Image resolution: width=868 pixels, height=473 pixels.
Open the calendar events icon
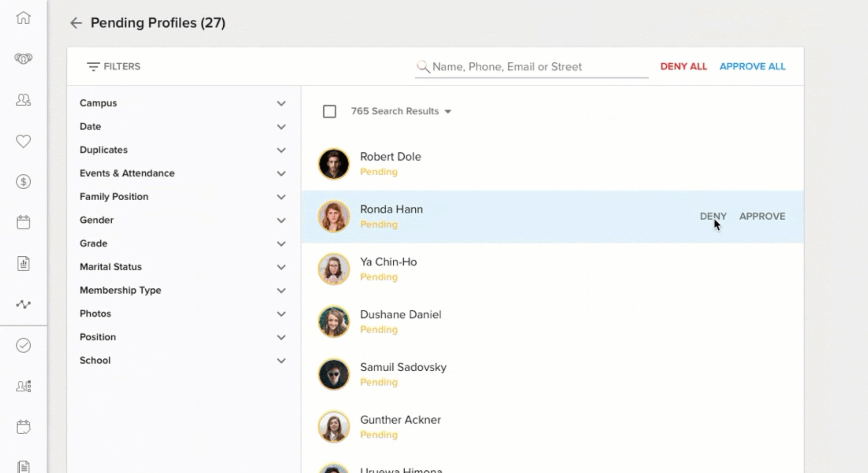(x=23, y=222)
